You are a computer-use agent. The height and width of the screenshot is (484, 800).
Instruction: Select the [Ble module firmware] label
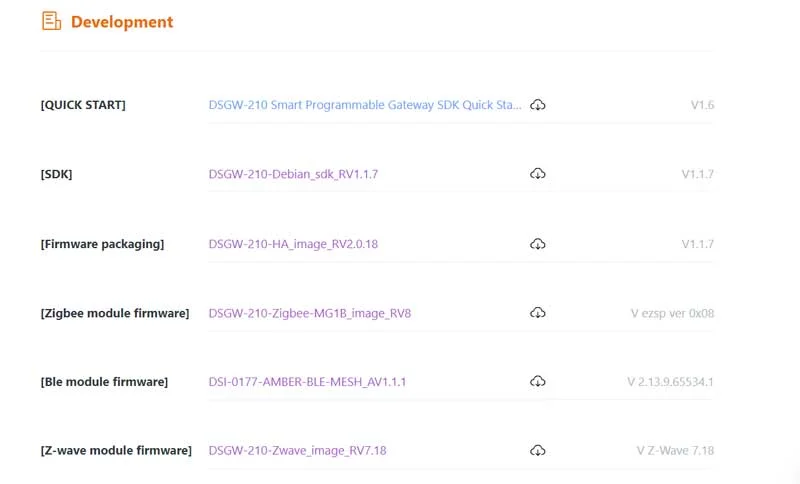(x=104, y=382)
